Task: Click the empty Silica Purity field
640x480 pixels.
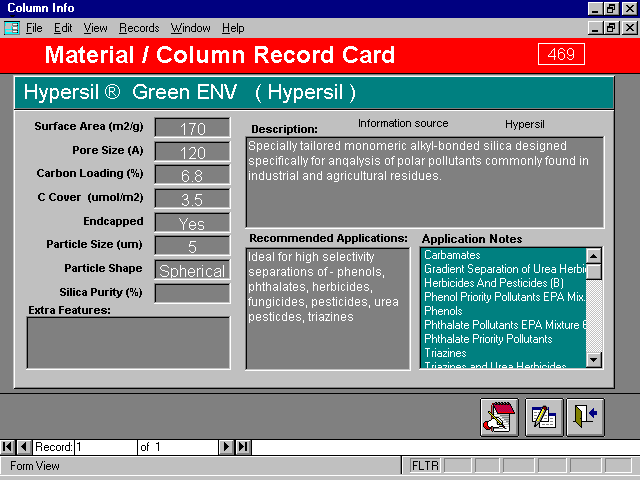Action: (x=192, y=293)
